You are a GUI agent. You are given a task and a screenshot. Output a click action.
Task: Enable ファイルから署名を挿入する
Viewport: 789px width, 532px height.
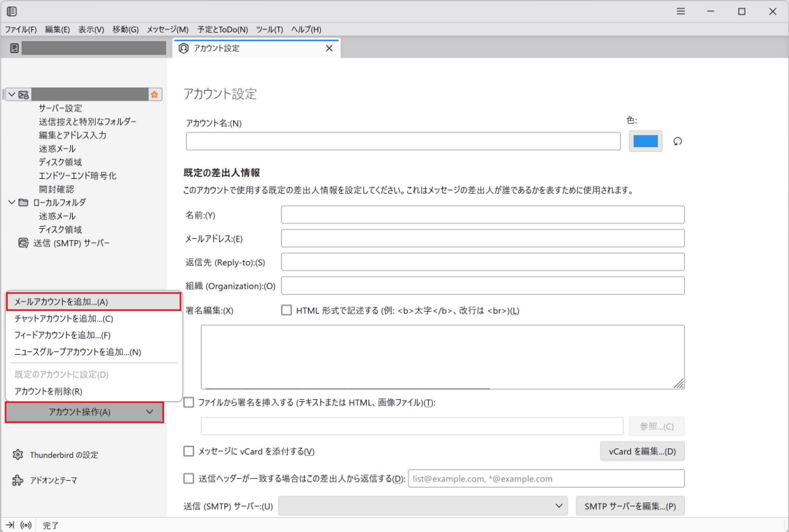[x=188, y=403]
